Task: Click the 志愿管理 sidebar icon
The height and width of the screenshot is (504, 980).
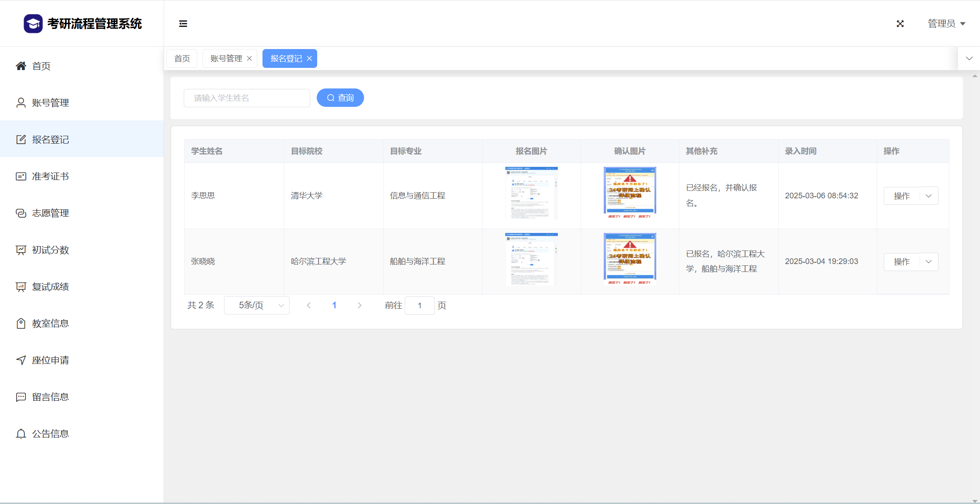Action: (x=21, y=213)
